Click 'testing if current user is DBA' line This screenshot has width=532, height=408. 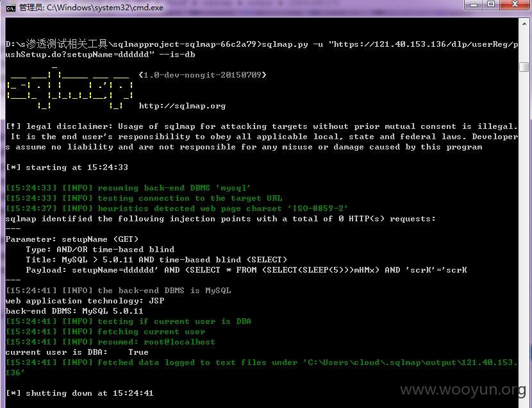pyautogui.click(x=128, y=321)
